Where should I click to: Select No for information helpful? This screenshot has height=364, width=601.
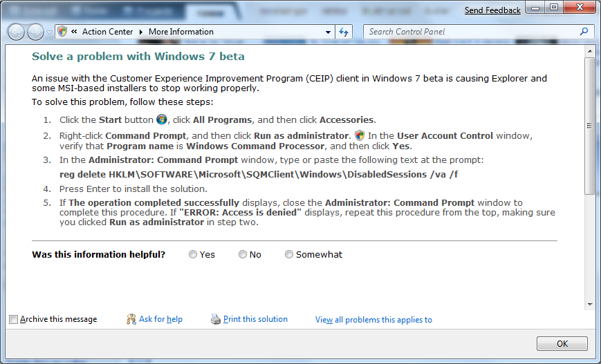(243, 255)
